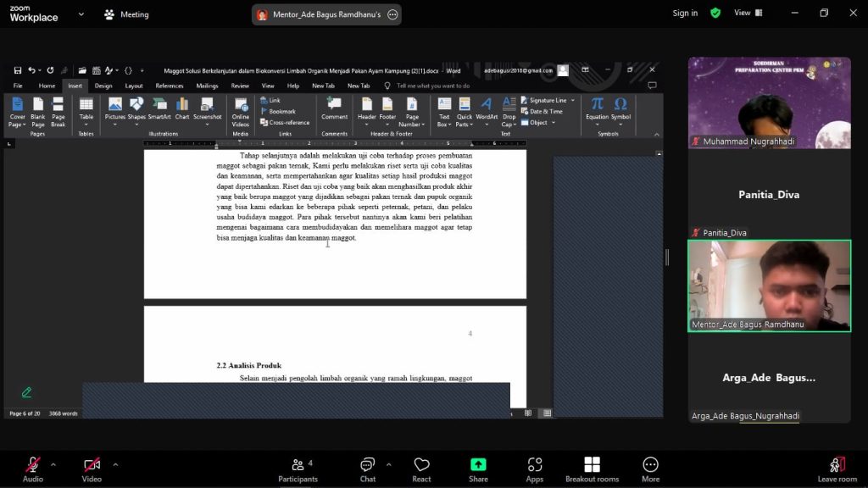Click the Sign in link
Screen dimensions: 868x488
(685, 14)
